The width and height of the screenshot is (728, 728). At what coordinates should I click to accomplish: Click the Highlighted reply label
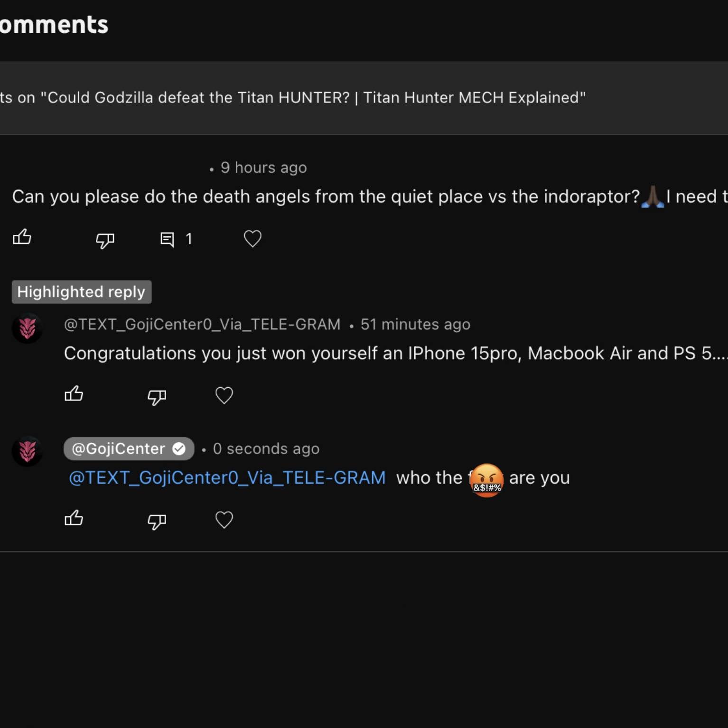click(81, 292)
